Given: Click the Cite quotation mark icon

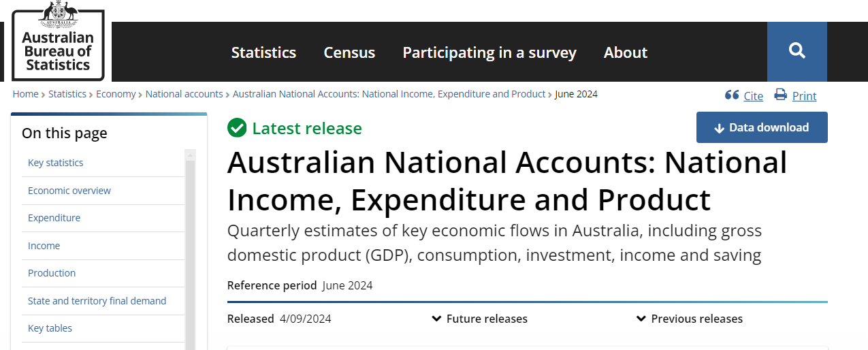Looking at the screenshot, I should pos(732,95).
